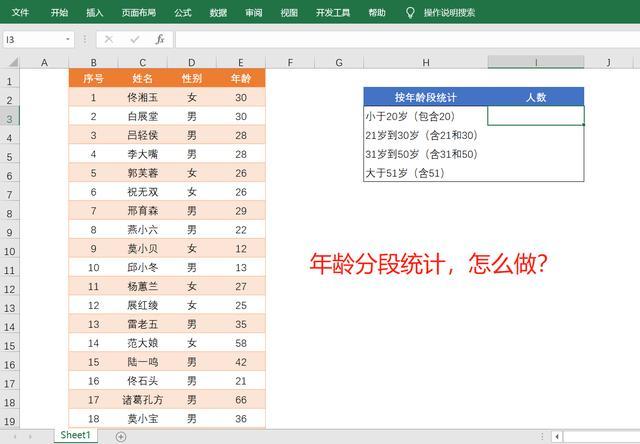Viewport: 640px width, 444px height.
Task: Click the lightbulb tell-me icon
Action: 410,13
